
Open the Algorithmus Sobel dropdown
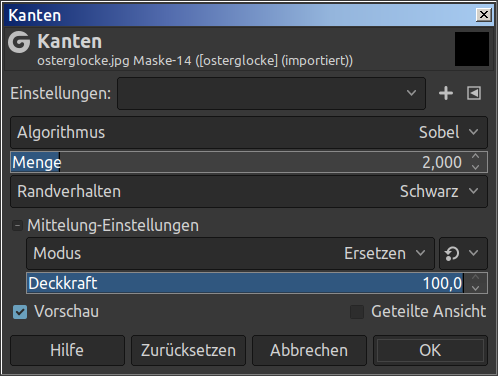pyautogui.click(x=249, y=132)
